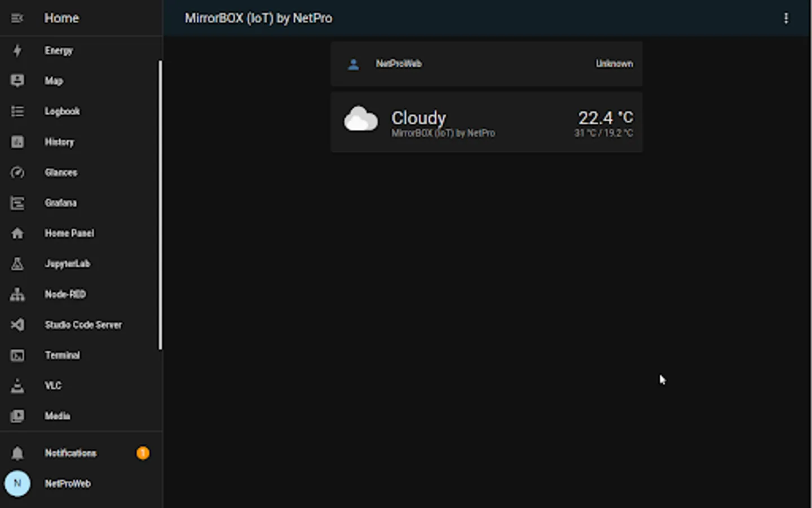
Task: Select Glances in the sidebar
Action: (x=61, y=172)
